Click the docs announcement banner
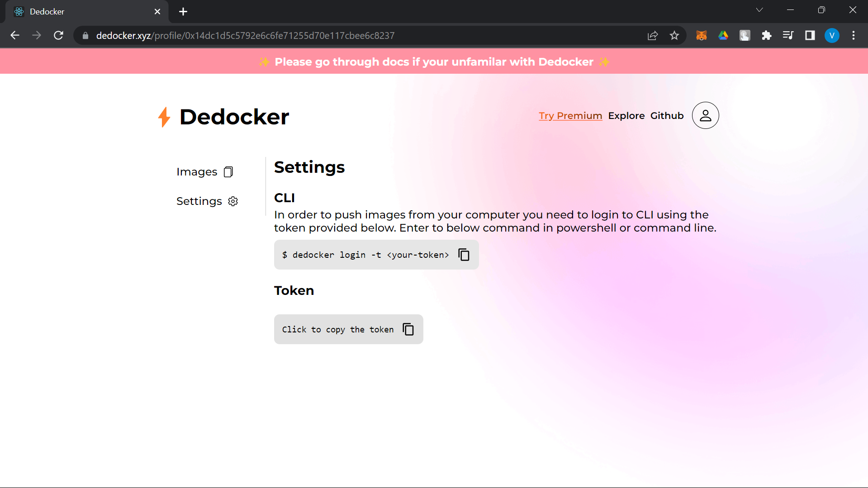This screenshot has width=868, height=488. (x=434, y=62)
